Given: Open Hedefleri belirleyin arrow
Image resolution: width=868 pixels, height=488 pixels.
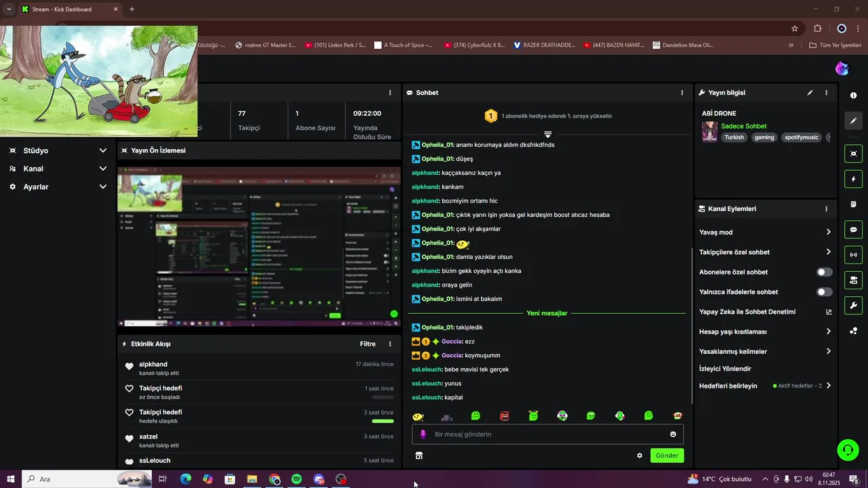Looking at the screenshot, I should (x=829, y=386).
